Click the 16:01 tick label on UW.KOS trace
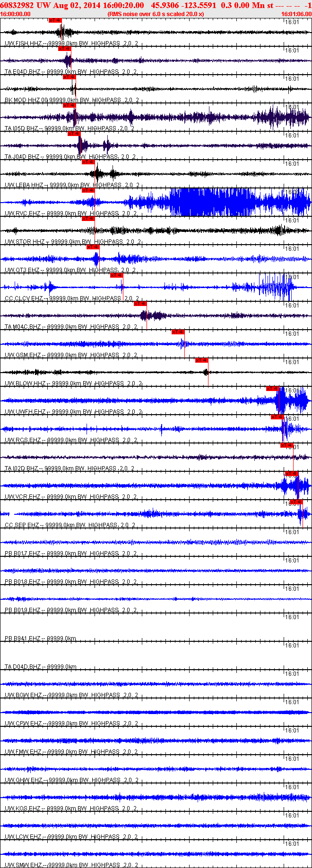The image size is (312, 868). [x=292, y=787]
